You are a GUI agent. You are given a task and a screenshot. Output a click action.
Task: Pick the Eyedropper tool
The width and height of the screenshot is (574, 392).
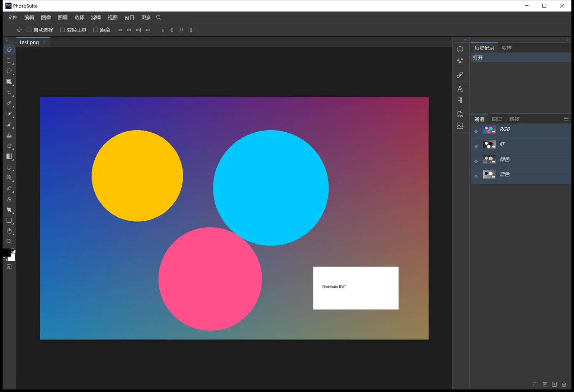coord(9,103)
